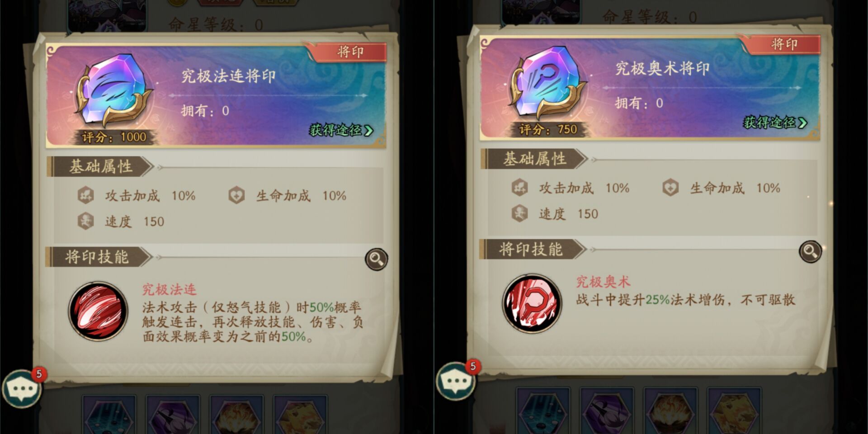The image size is (868, 434).
Task: Open the right chat bubble icon
Action: point(456,381)
